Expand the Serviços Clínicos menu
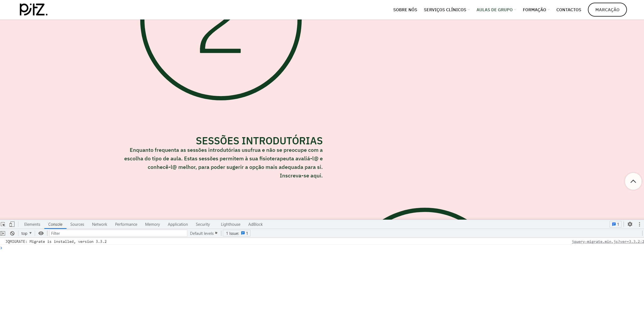 coord(447,10)
